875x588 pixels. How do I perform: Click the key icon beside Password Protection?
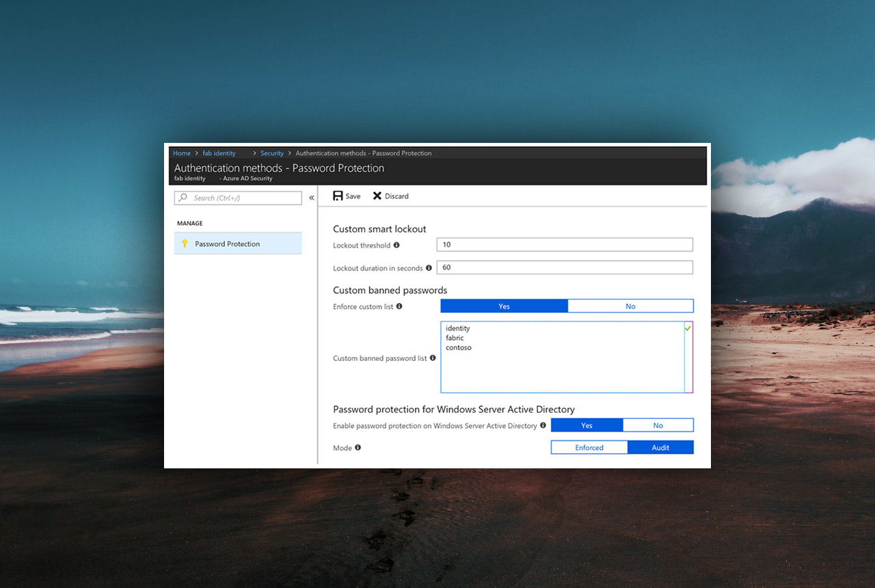click(x=185, y=243)
